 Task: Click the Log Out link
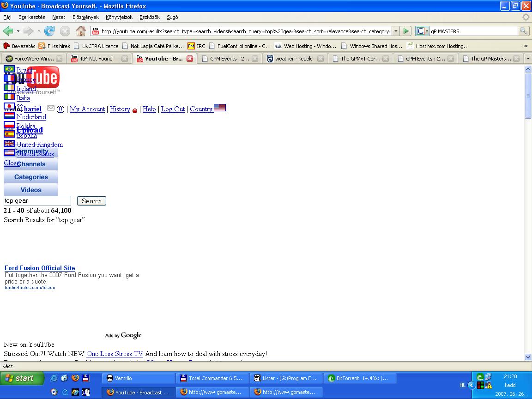coord(173,109)
